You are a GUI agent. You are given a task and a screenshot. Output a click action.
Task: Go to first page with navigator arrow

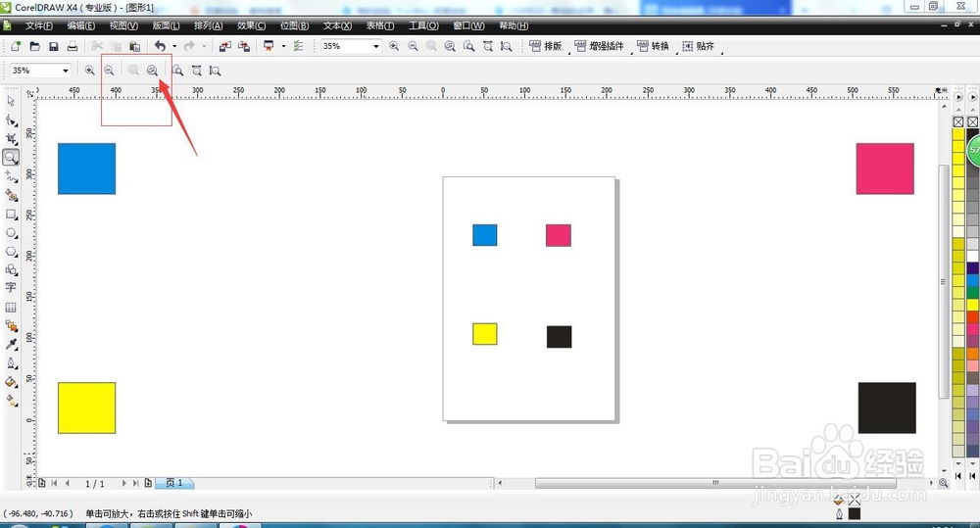[x=54, y=483]
